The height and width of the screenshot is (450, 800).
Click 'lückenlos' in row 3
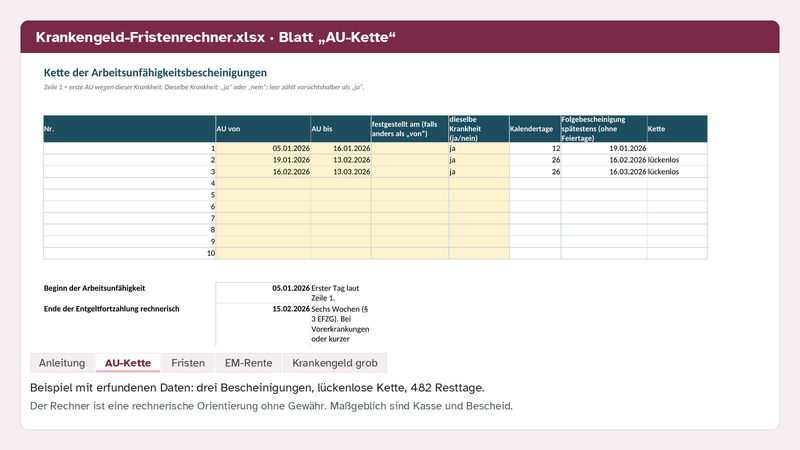678,171
